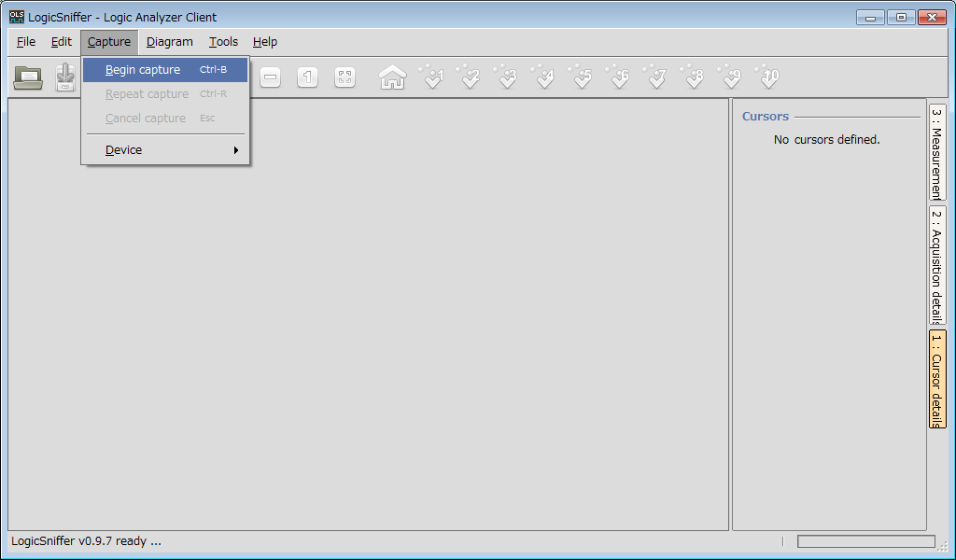Jump to cursor 3 using toolbar icon

tap(507, 77)
